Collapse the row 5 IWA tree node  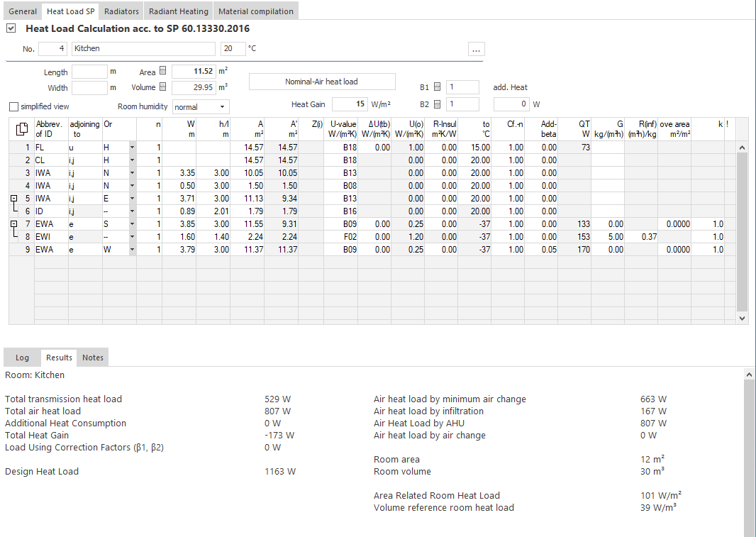coord(14,199)
